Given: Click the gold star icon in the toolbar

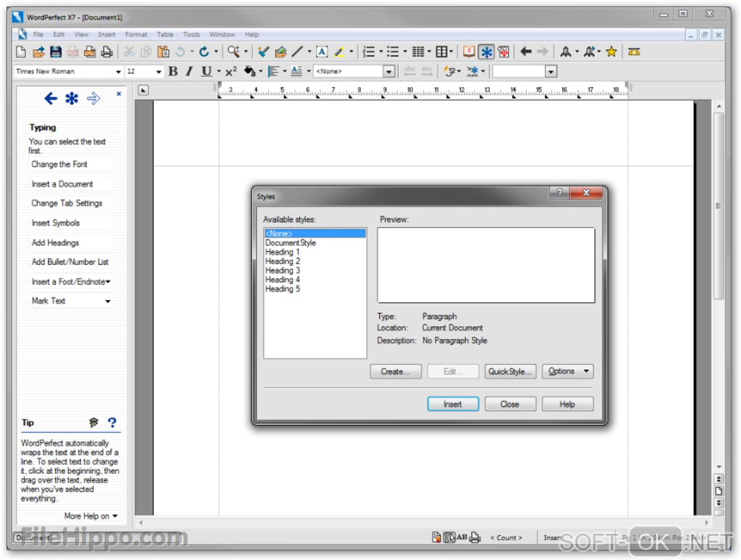Looking at the screenshot, I should pos(611,52).
